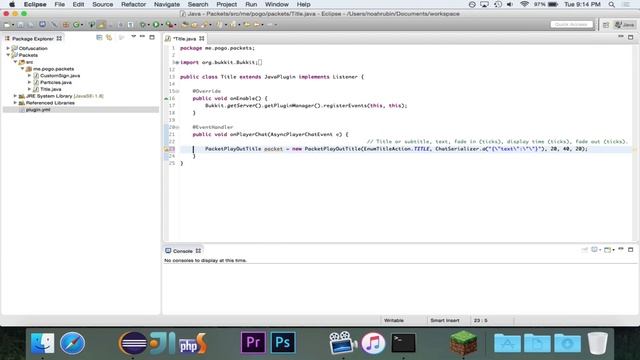Expand the Referenced Libraries node

[x=15, y=103]
